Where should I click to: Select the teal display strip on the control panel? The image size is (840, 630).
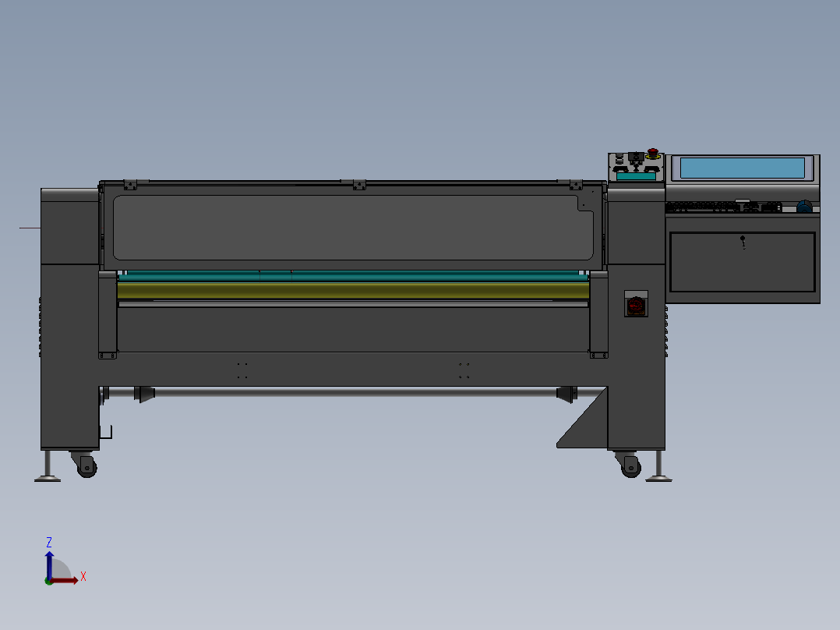click(x=636, y=176)
